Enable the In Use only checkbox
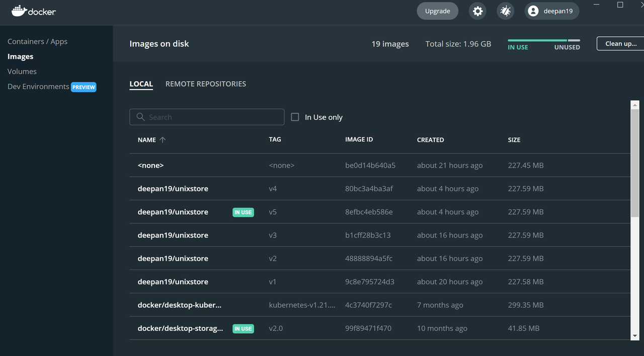Viewport: 644px width, 356px height. (x=295, y=117)
